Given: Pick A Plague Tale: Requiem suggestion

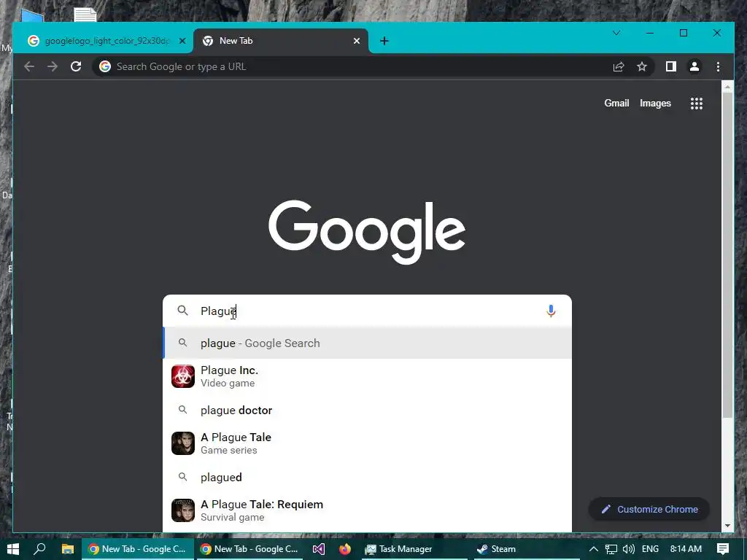Looking at the screenshot, I should [x=368, y=510].
